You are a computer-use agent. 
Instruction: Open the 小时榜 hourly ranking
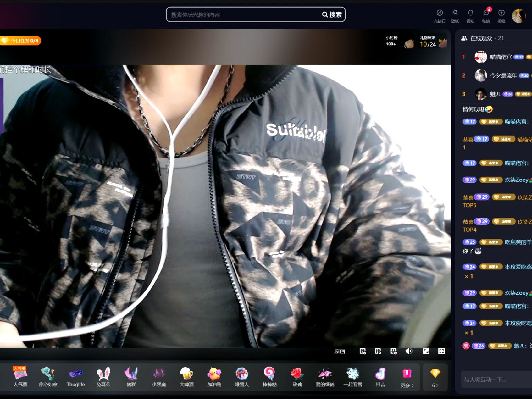pos(391,41)
